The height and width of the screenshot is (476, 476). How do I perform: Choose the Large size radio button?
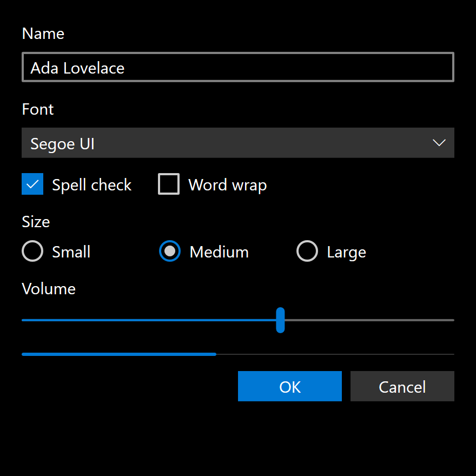(307, 251)
